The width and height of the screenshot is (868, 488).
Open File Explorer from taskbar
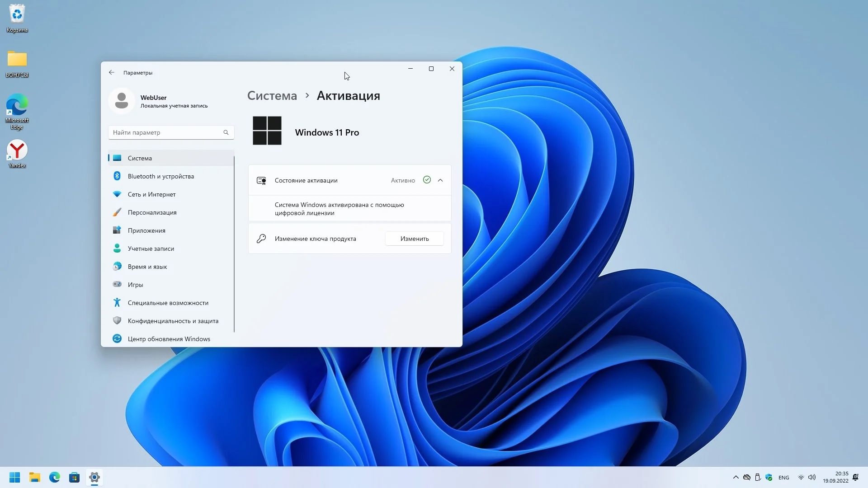pyautogui.click(x=35, y=477)
